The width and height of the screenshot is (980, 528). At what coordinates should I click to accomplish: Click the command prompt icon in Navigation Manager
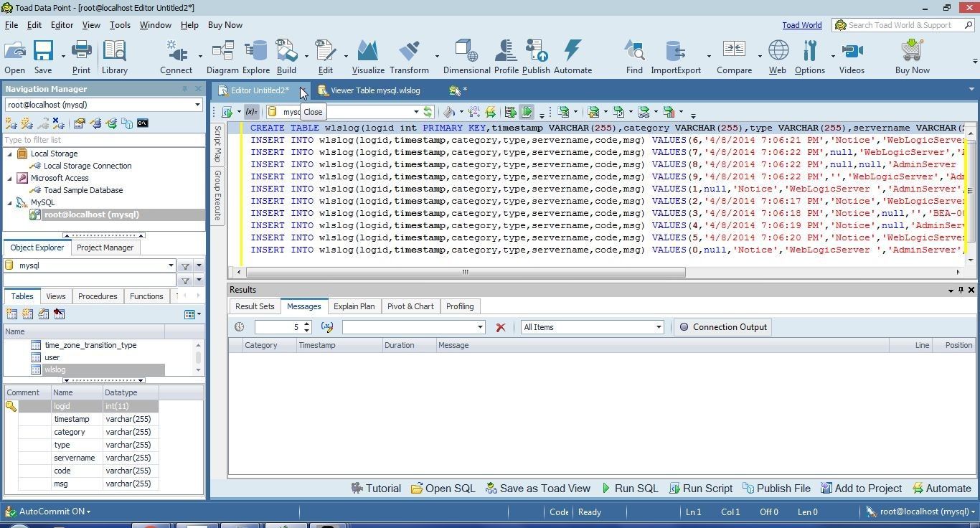[143, 123]
